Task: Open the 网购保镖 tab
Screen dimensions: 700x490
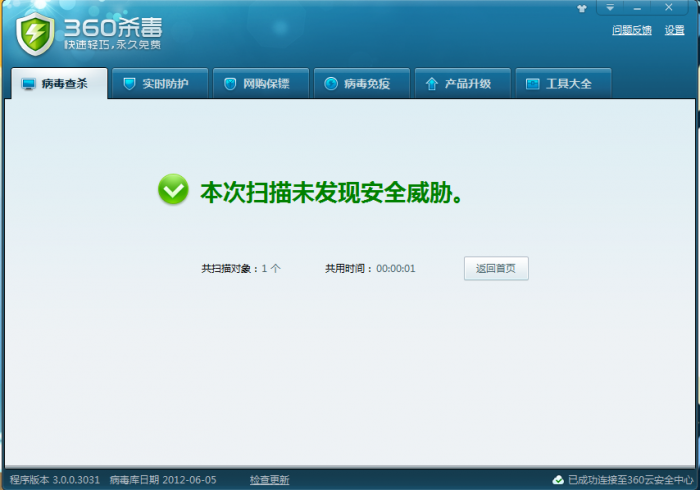Action: pos(261,83)
